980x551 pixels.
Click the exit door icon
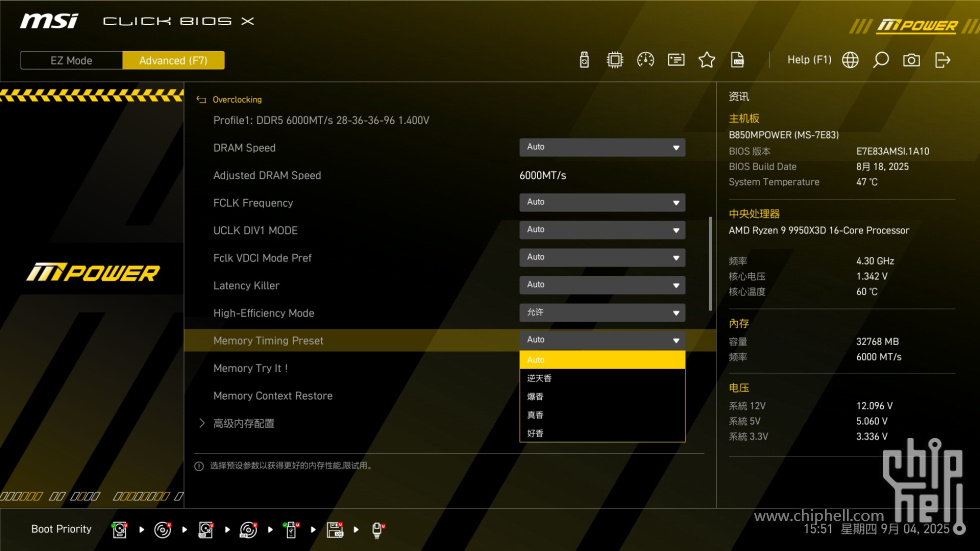click(x=942, y=60)
